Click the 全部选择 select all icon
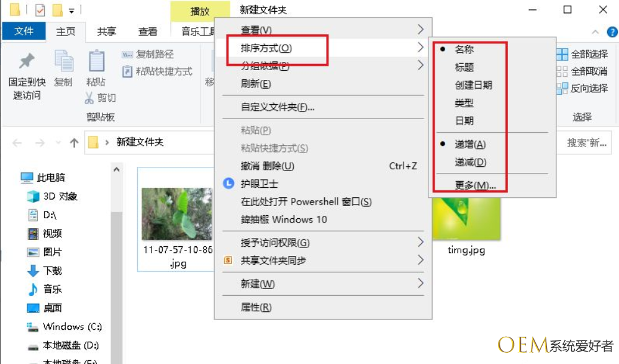Viewport: 619px width, 364px height. pyautogui.click(x=562, y=54)
